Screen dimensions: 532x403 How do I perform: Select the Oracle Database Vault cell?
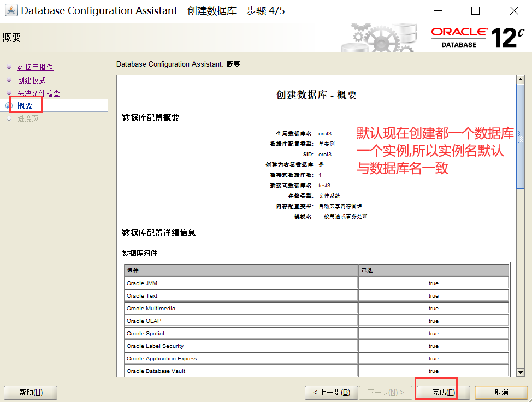241,371
